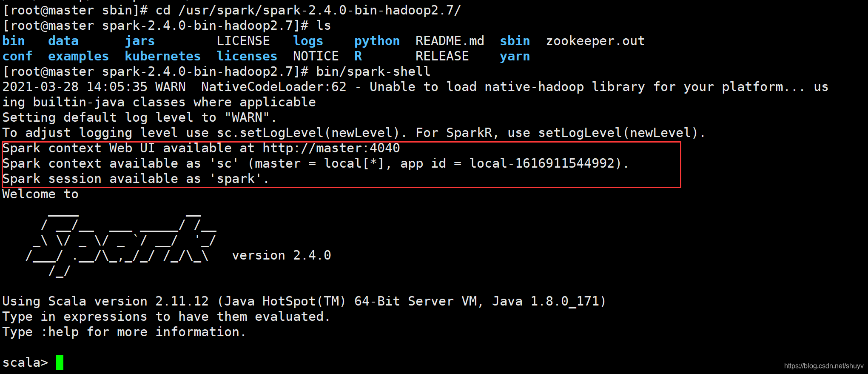The height and width of the screenshot is (374, 868).
Task: Click the 'logs' directory name
Action: click(x=308, y=41)
